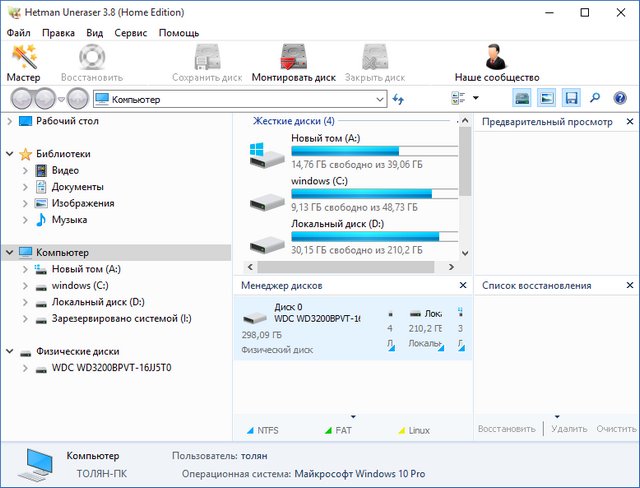
Task: Expand the Новый том (A:) tree node
Action: [x=24, y=269]
